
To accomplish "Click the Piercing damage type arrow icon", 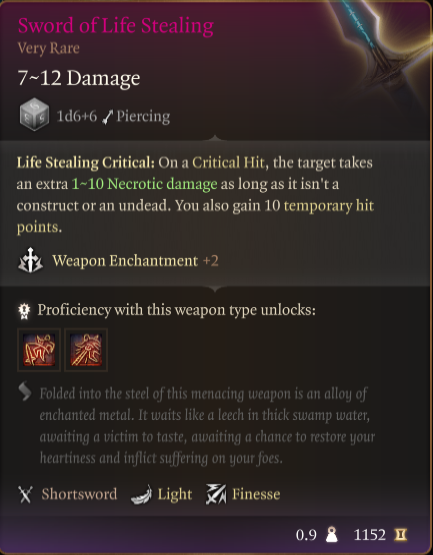I will coord(107,117).
